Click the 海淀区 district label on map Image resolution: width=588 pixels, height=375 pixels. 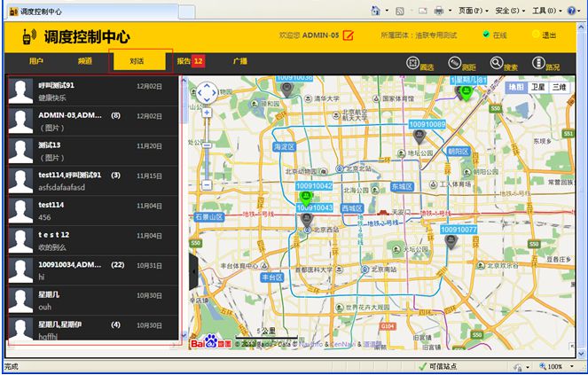[x=285, y=147]
